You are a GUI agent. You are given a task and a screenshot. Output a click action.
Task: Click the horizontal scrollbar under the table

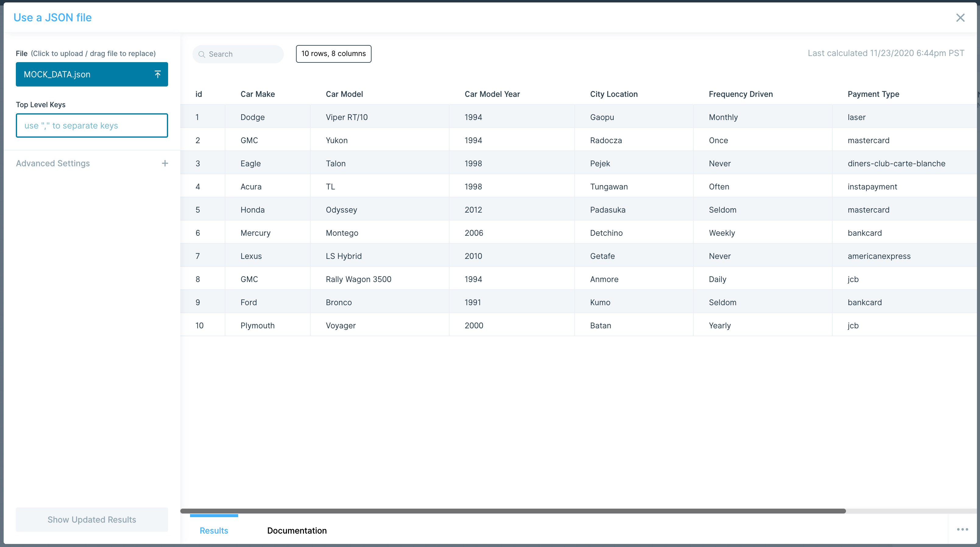pos(513,511)
